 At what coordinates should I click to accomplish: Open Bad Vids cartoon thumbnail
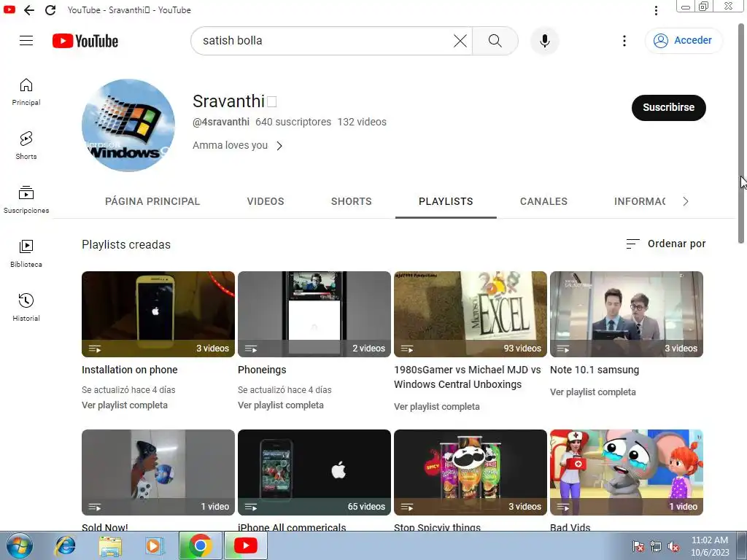click(x=627, y=472)
